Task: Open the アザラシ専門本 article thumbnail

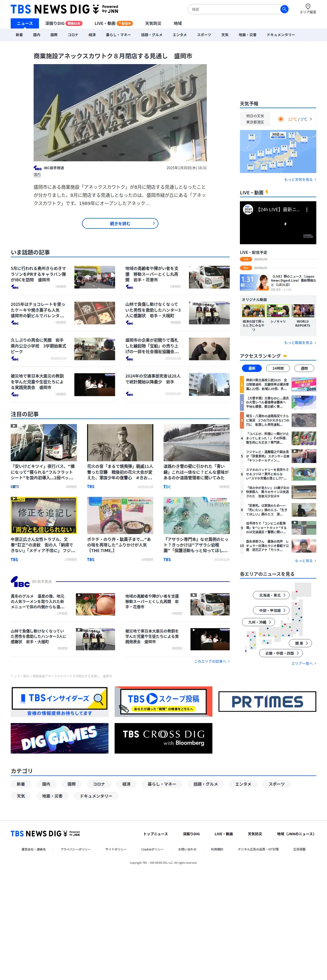Action: point(196,515)
